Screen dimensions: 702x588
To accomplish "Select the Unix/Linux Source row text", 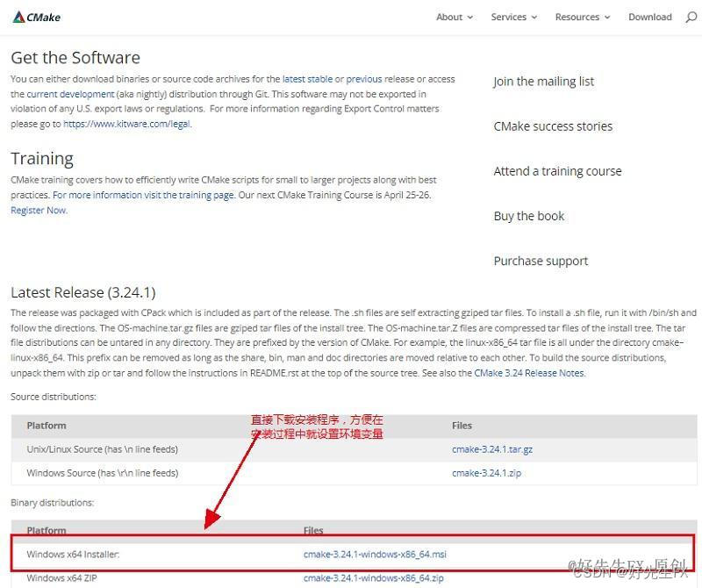I will 102,449.
